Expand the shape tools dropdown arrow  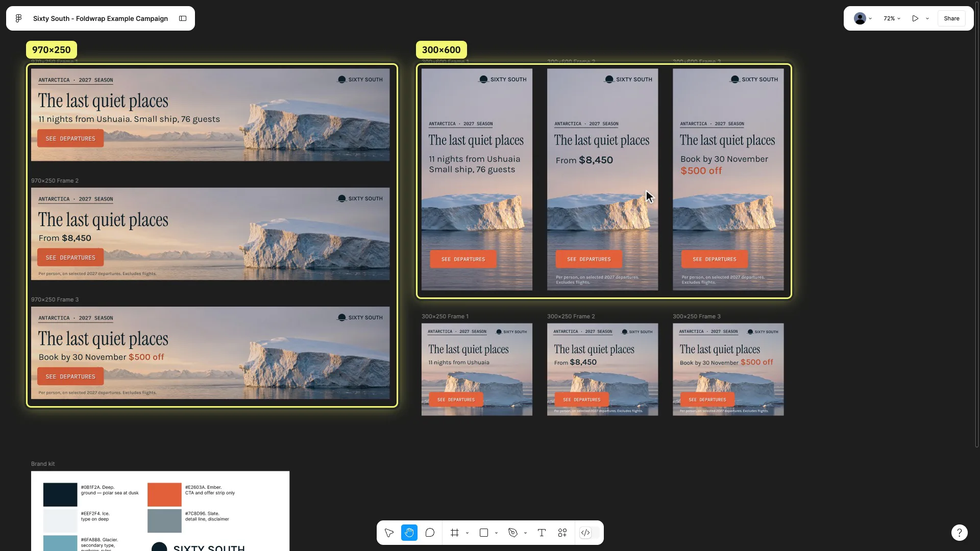(x=496, y=533)
